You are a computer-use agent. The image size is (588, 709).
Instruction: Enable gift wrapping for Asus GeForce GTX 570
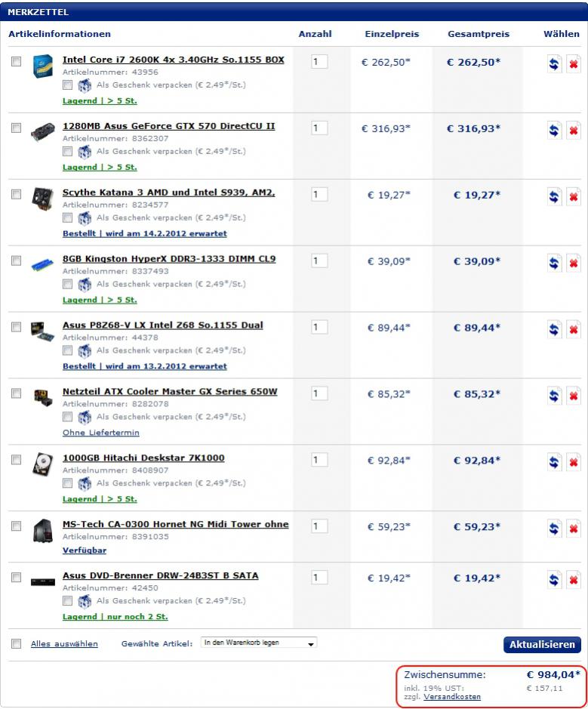68,151
